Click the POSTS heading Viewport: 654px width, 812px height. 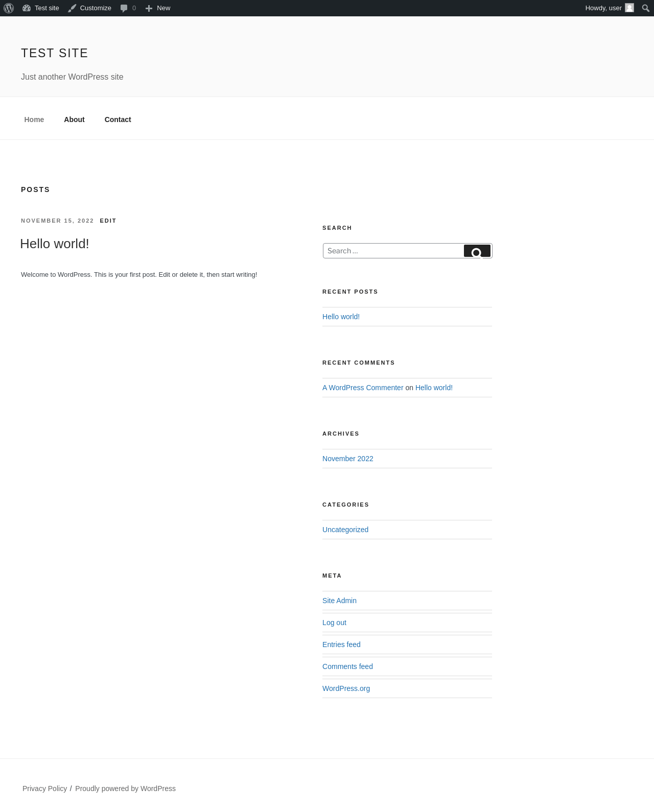(x=35, y=189)
